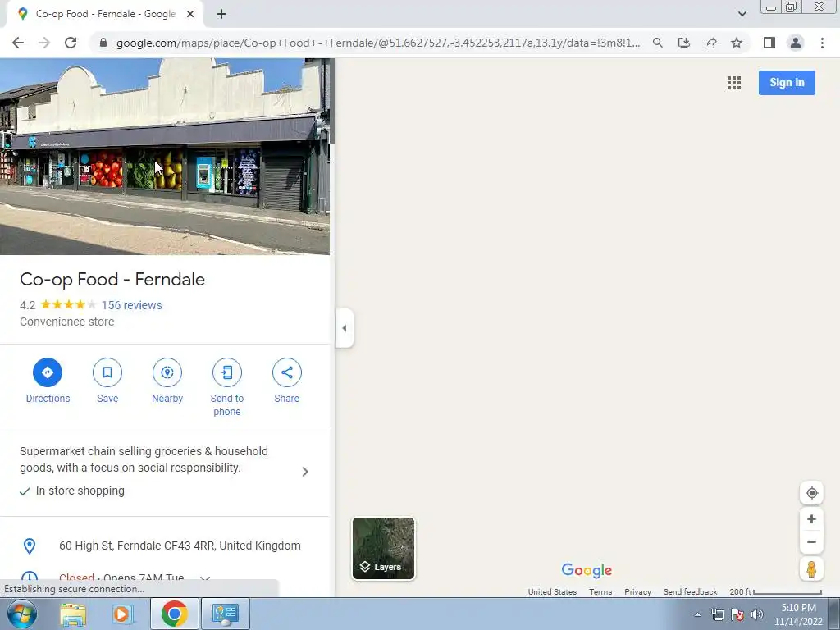Click the volume speaker tray icon

756,614
